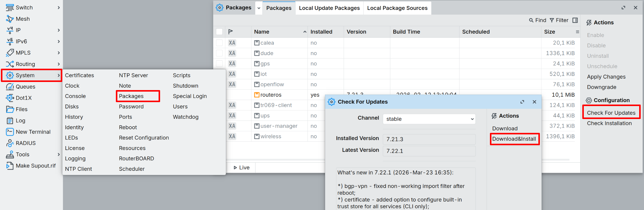Tick the checkbox for the dude package

[219, 53]
